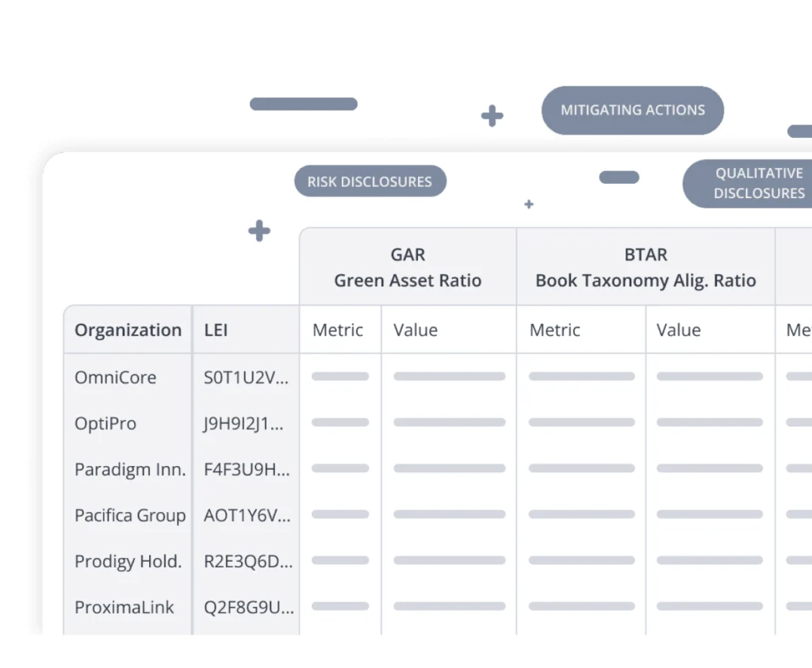
Task: Open the Pacifica Group organization entry
Action: click(130, 515)
